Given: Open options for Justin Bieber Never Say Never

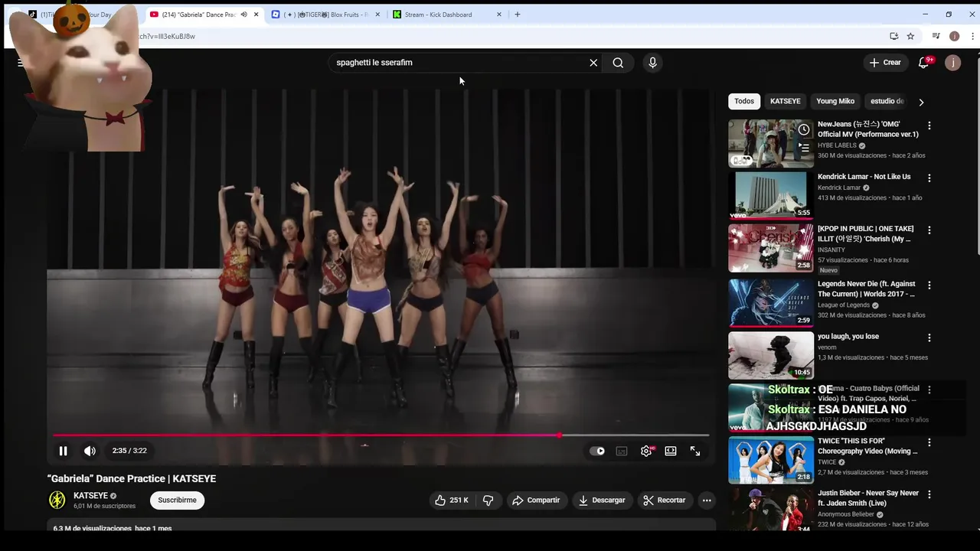Looking at the screenshot, I should point(929,495).
